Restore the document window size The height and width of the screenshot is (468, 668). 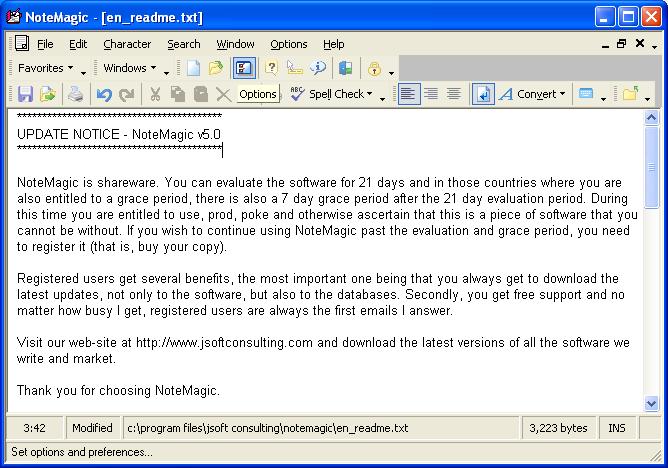[x=622, y=43]
